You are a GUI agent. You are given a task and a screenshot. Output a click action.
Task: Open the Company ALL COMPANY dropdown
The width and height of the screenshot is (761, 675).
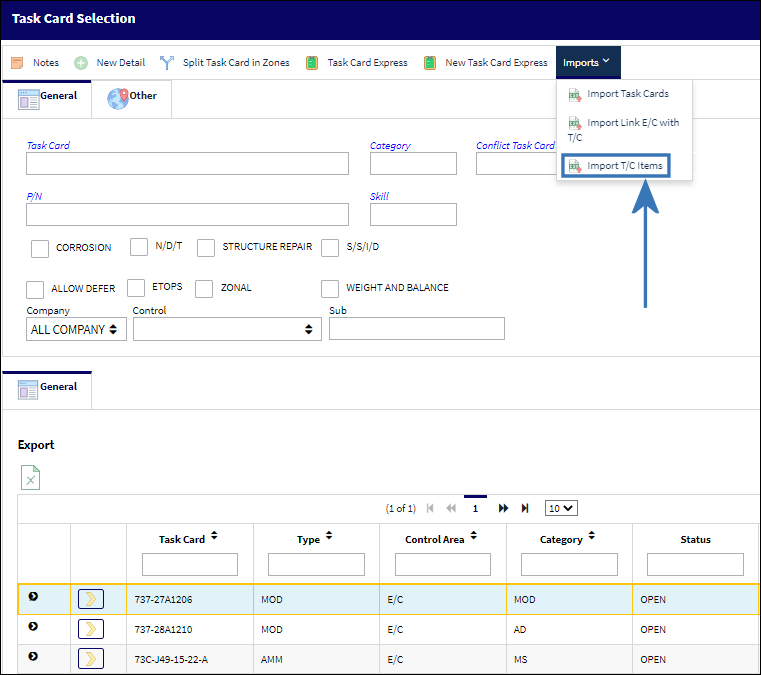(76, 329)
